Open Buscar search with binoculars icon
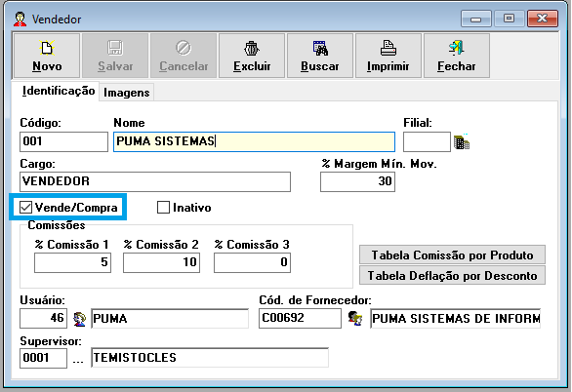This screenshot has width=572, height=392. pos(320,48)
